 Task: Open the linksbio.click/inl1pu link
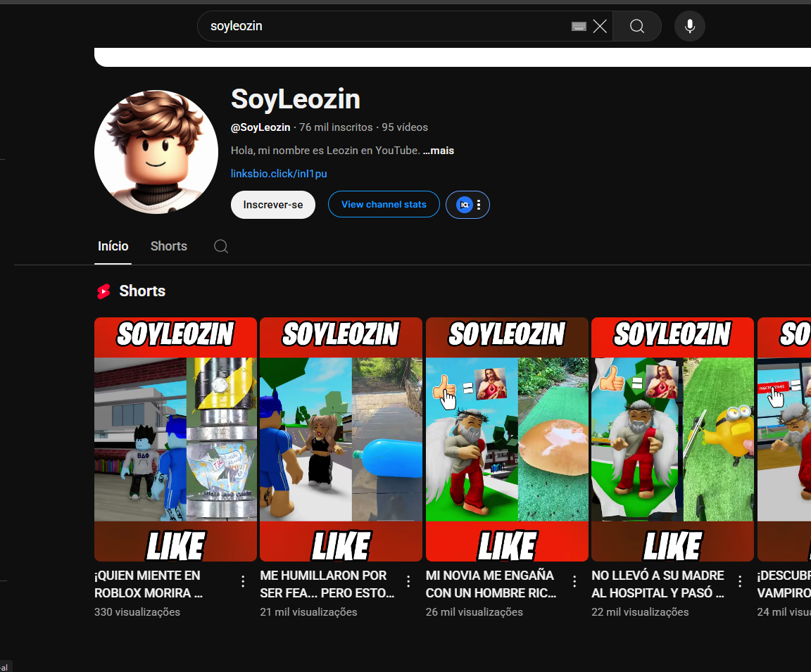[x=279, y=174]
